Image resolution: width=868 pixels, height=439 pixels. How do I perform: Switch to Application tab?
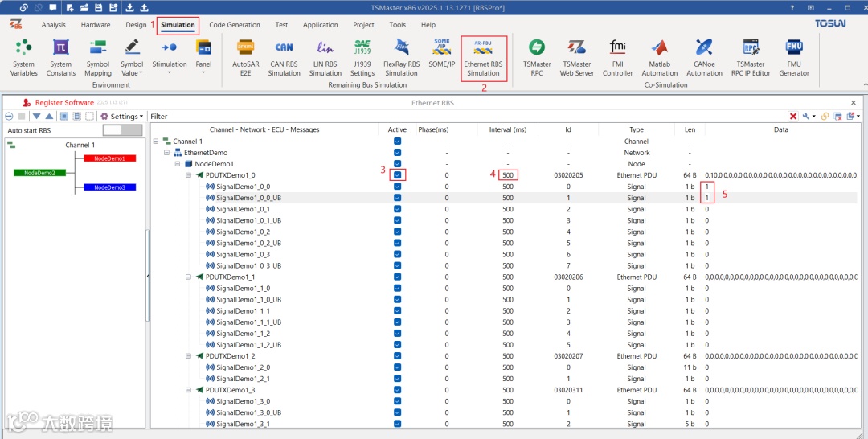pos(321,25)
